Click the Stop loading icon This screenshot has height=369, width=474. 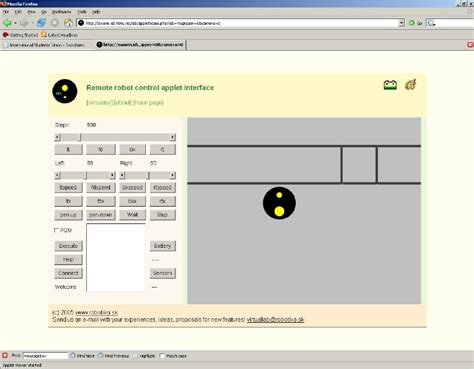point(55,23)
